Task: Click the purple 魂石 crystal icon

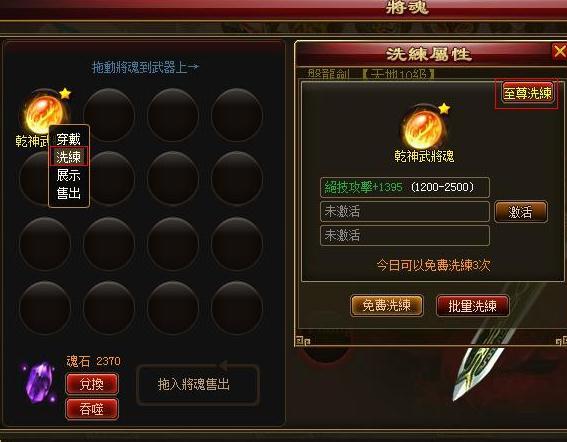Action: click(39, 383)
